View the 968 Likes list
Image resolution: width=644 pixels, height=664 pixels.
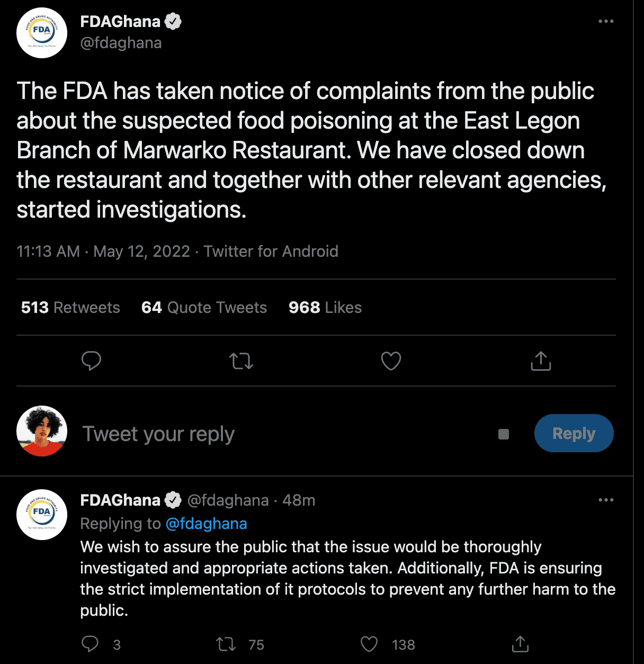(x=325, y=308)
